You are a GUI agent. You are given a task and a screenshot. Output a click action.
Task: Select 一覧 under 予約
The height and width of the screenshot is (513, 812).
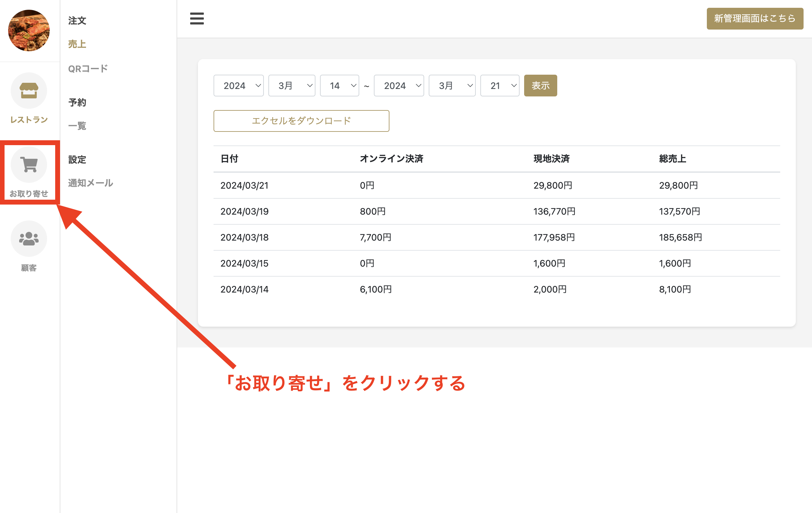coord(77,126)
